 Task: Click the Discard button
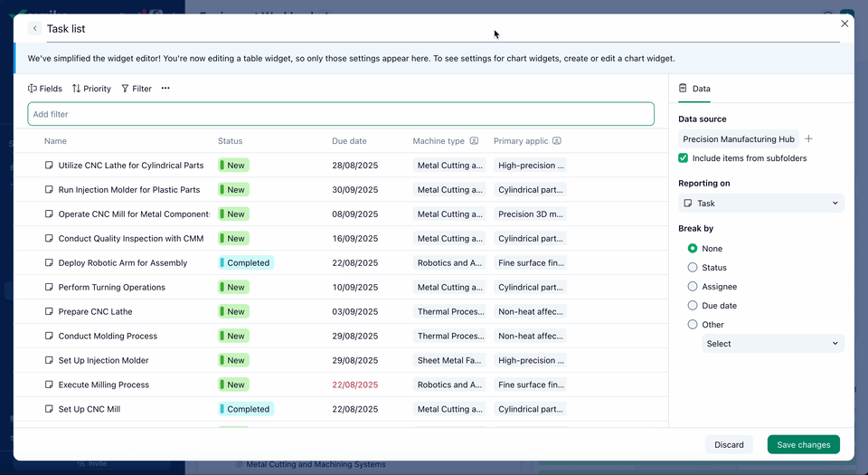click(x=729, y=444)
